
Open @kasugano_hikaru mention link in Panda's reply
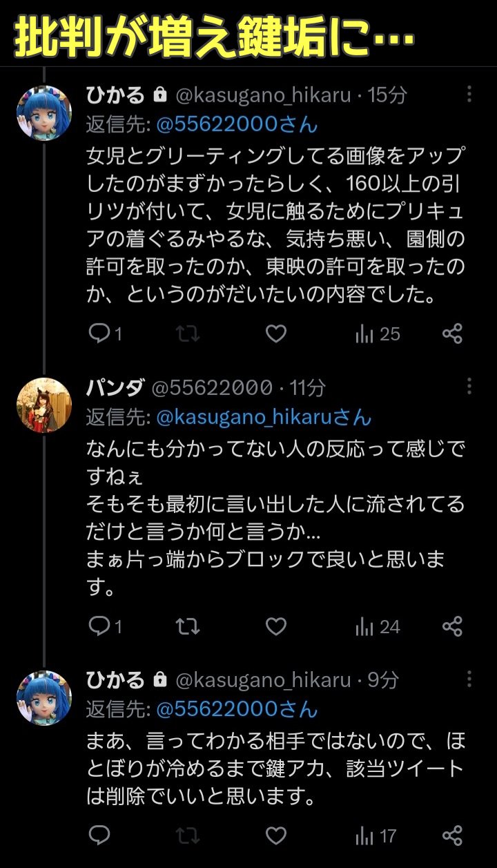(264, 417)
